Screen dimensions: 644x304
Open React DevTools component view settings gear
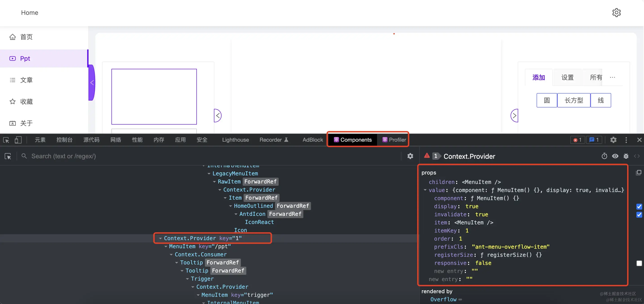coord(410,156)
